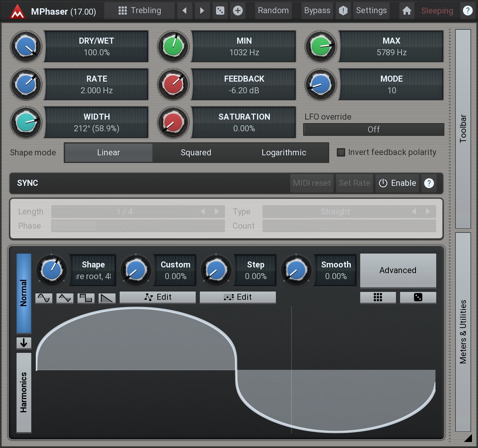This screenshot has height=448, width=478.
Task: Expand the down arrow below Normal tab
Action: point(24,343)
